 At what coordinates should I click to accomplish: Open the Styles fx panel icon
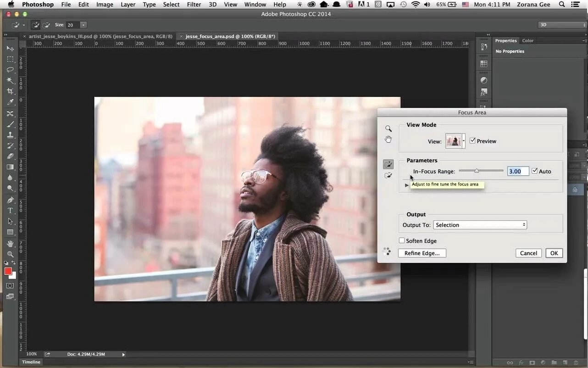pyautogui.click(x=484, y=93)
